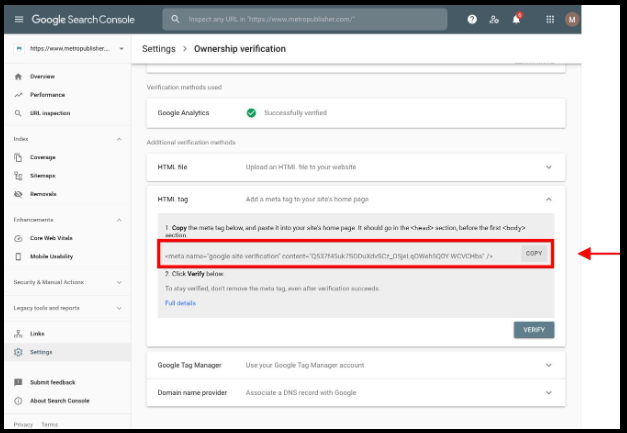Click the COPY button for meta tag
The height and width of the screenshot is (433, 627).
534,253
